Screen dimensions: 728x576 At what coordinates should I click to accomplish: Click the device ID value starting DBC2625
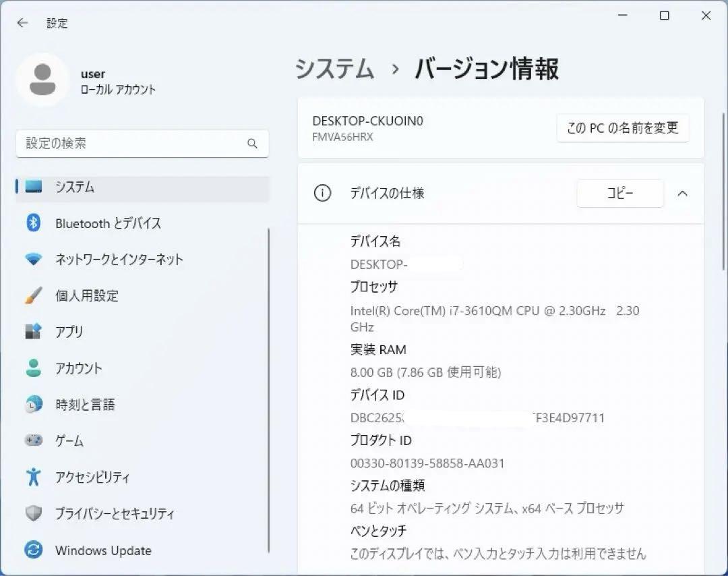477,417
